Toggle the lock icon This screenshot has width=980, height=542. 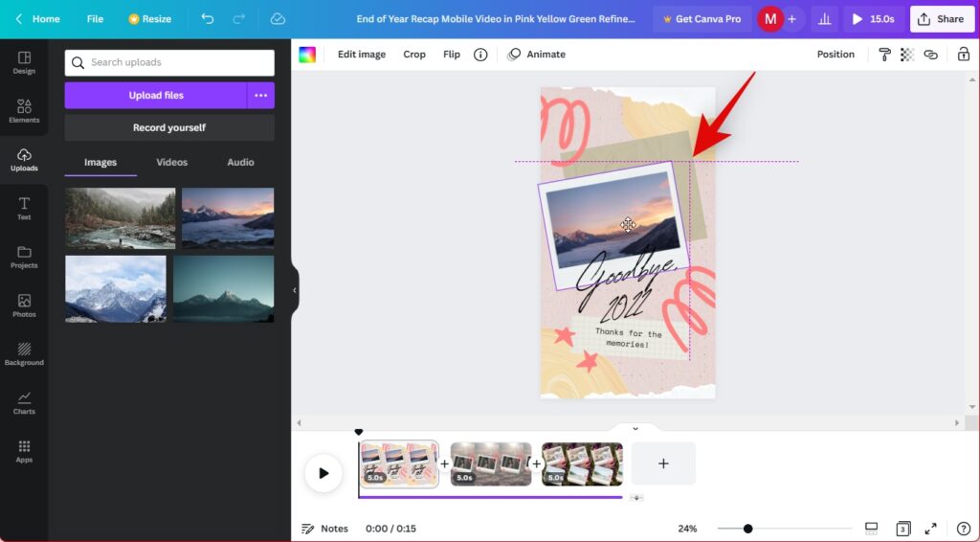coord(963,55)
